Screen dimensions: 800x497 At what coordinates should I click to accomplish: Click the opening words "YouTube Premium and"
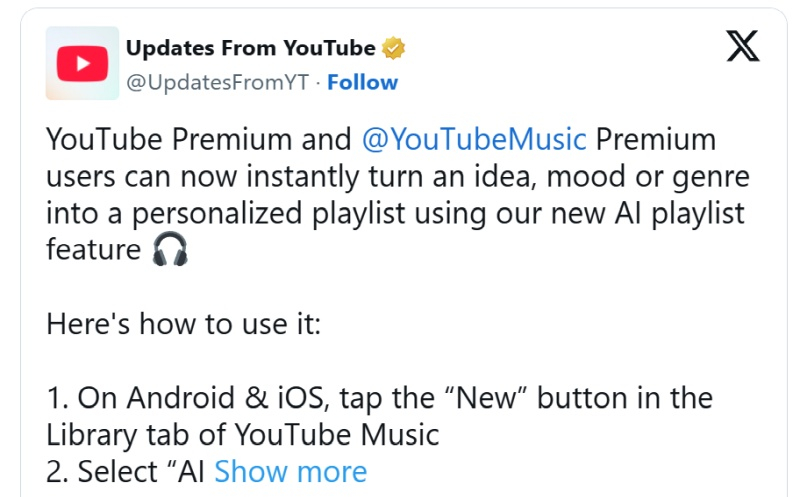[x=198, y=139]
